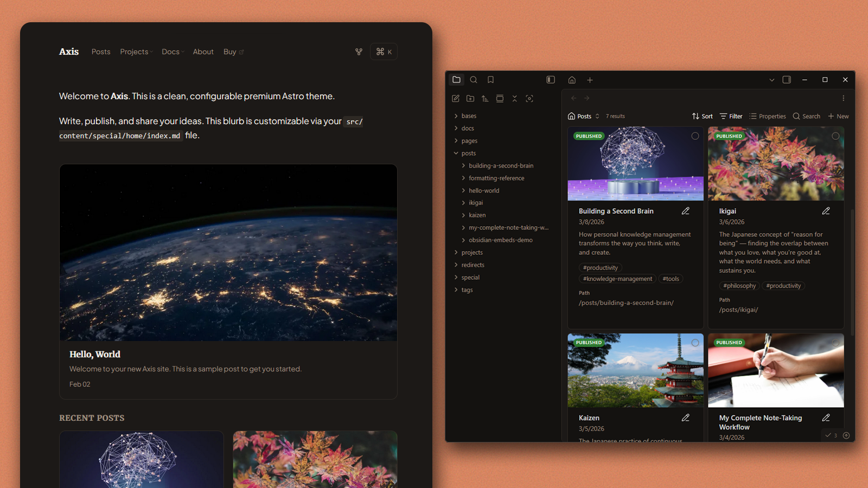Open Properties in the Posts base toolbar

[768, 116]
